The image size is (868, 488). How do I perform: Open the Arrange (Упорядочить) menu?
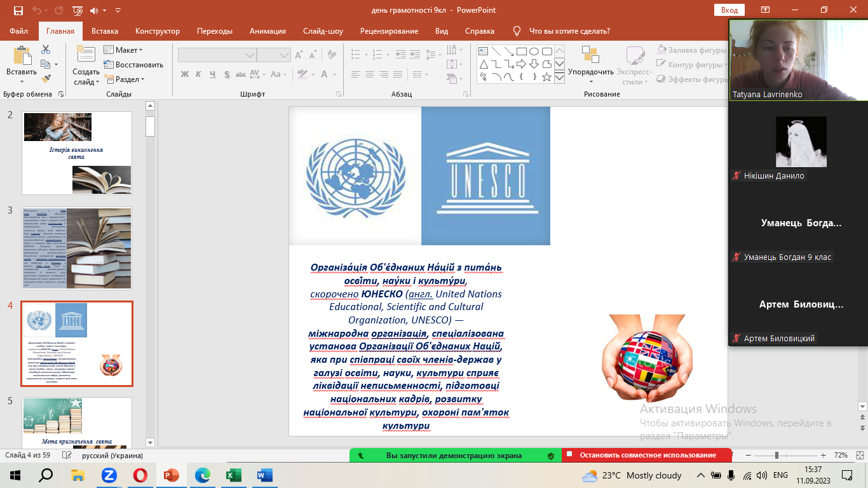click(591, 66)
